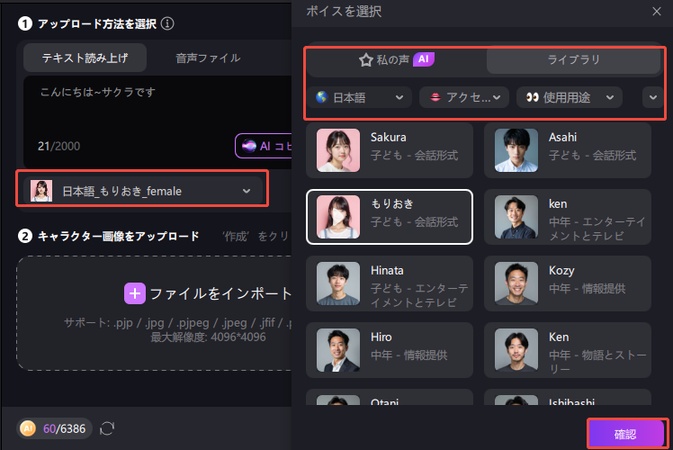Image resolution: width=673 pixels, height=450 pixels.
Task: Close the ボイスを選択 panel
Action: click(x=656, y=12)
